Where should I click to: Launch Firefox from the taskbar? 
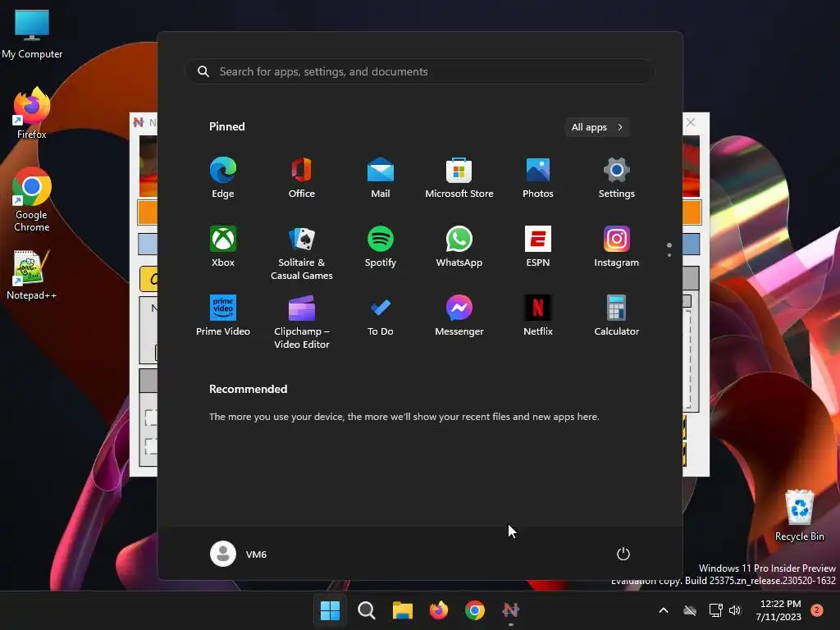point(439,610)
